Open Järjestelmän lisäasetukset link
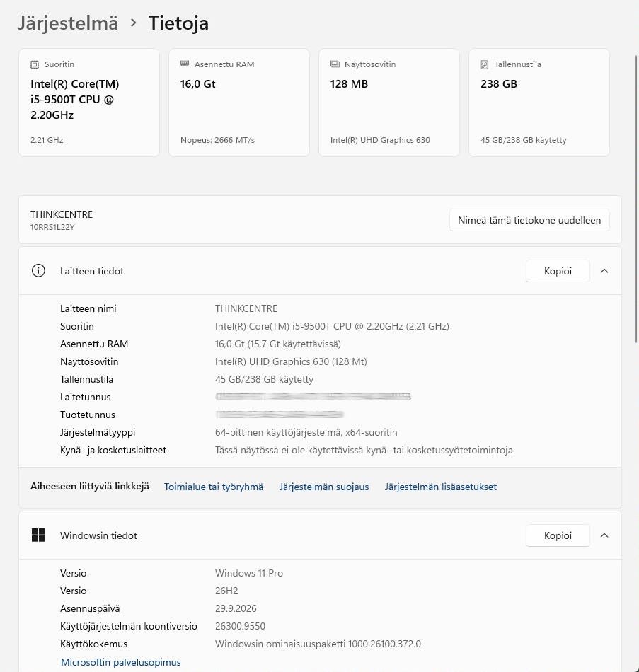This screenshot has width=639, height=672. (441, 487)
